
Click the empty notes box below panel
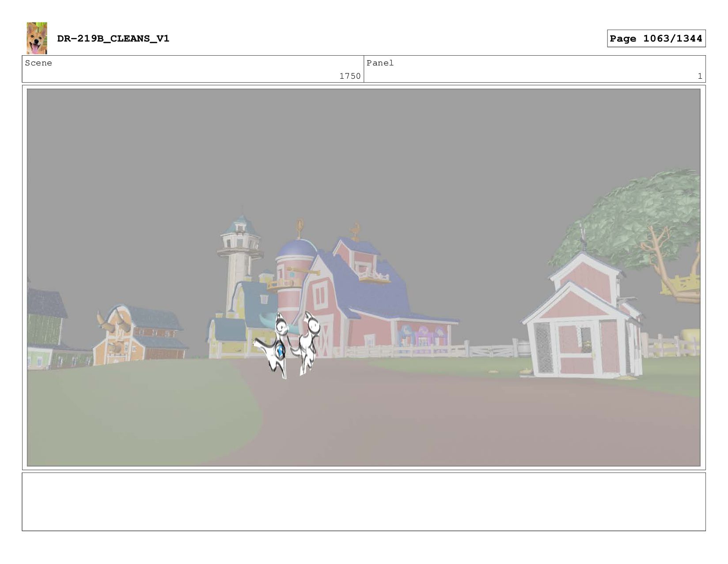coord(364,502)
